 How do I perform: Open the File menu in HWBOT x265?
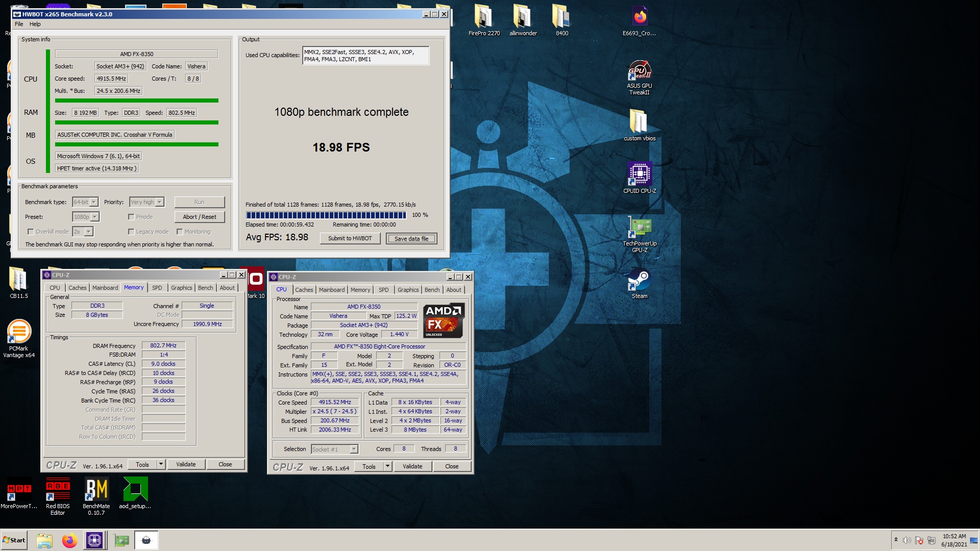(x=19, y=24)
